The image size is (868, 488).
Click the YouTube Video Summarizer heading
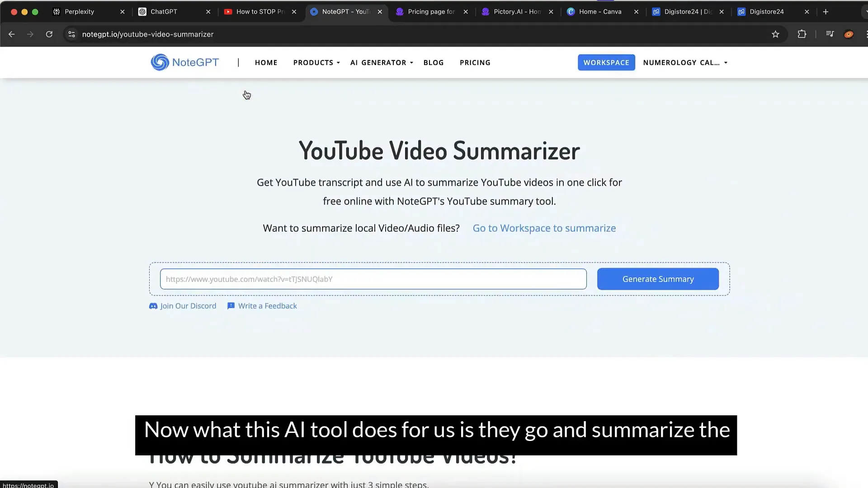click(x=439, y=150)
